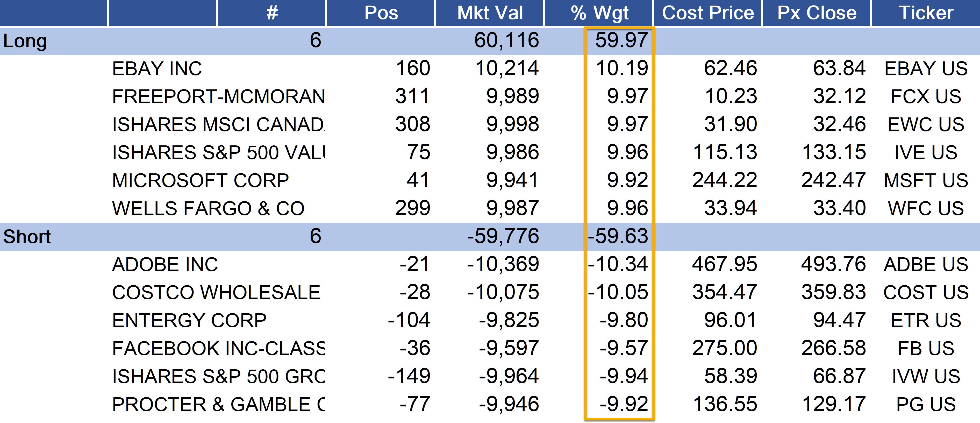980x423 pixels.
Task: Select the PG US ticker cell
Action: pyautogui.click(x=926, y=404)
